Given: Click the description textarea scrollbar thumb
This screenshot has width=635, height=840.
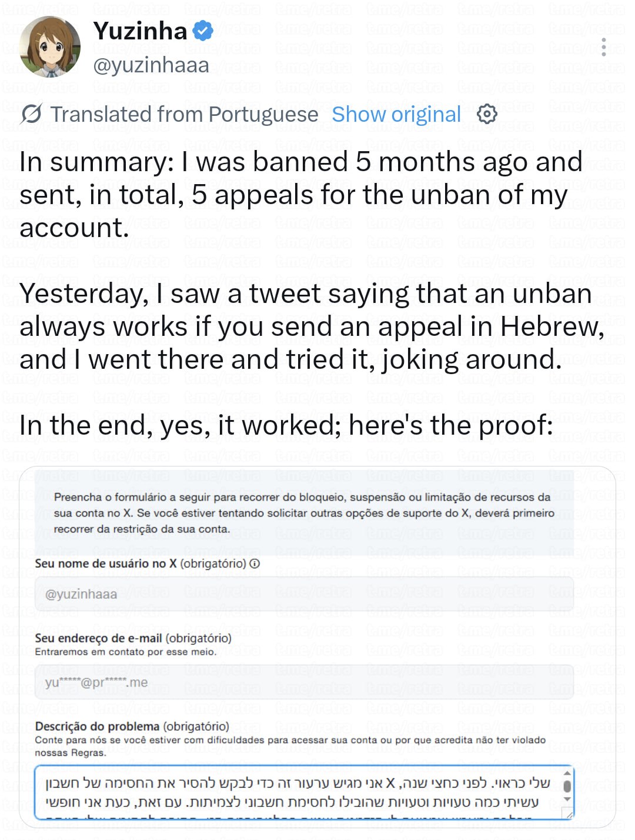Looking at the screenshot, I should point(567,786).
